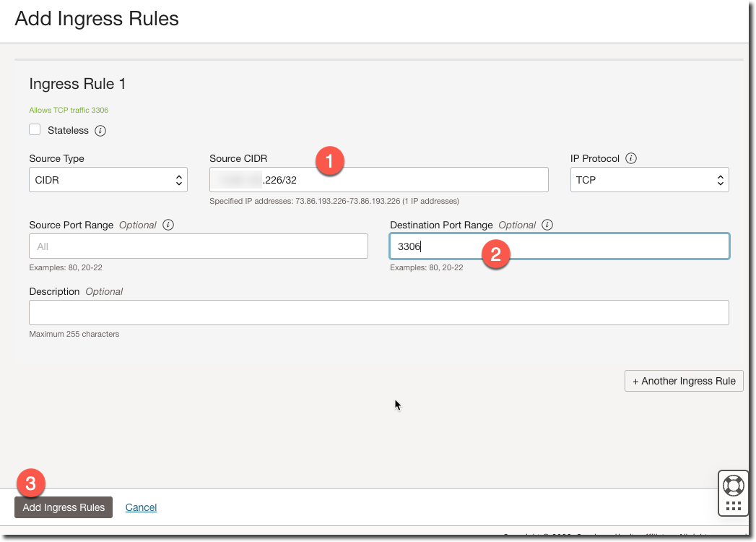The image size is (756, 542).
Task: Click Destination Port Range info icon
Action: [x=547, y=225]
